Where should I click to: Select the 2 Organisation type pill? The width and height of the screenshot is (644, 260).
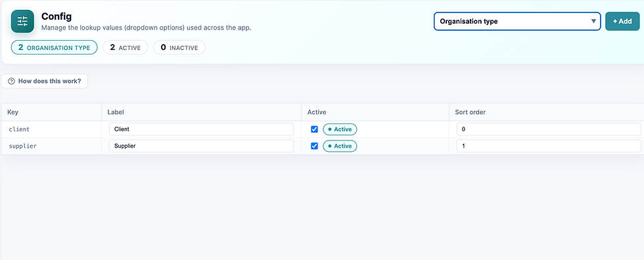tap(54, 47)
